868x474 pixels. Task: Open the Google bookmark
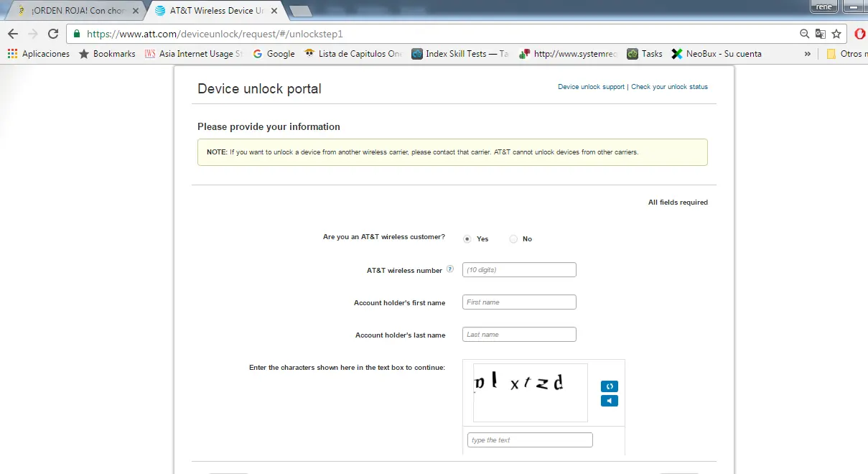[x=274, y=54]
